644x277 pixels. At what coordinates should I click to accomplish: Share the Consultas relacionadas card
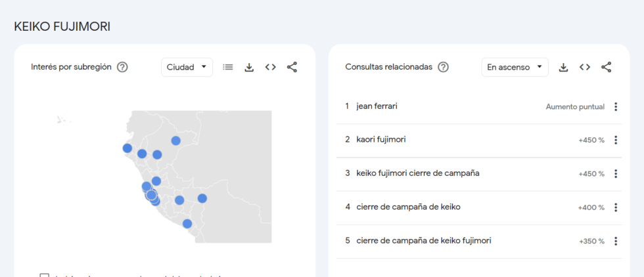click(x=606, y=68)
